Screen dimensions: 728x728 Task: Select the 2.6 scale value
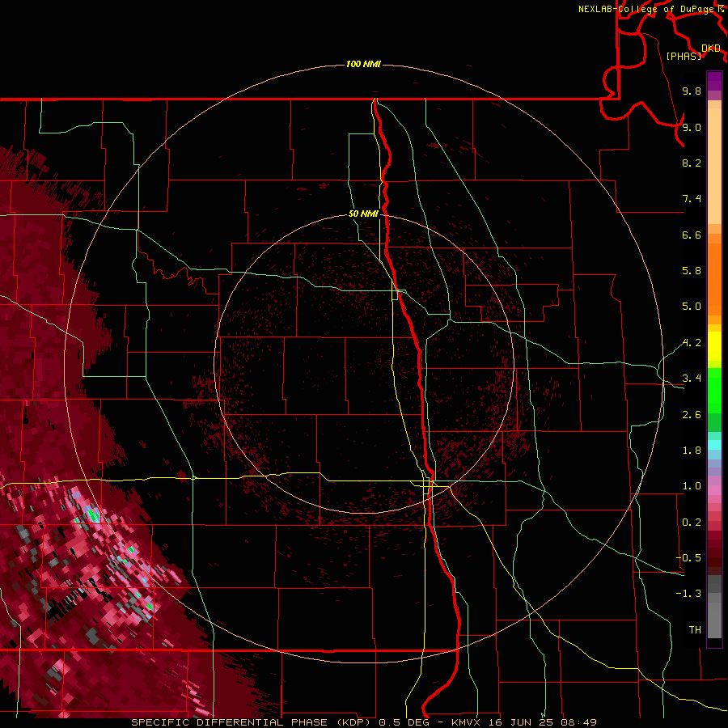pos(692,415)
